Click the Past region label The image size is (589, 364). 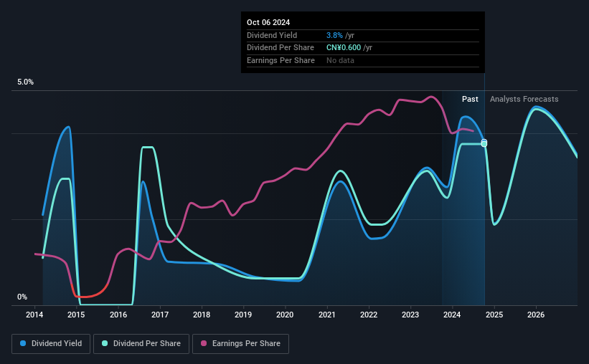[x=470, y=99]
